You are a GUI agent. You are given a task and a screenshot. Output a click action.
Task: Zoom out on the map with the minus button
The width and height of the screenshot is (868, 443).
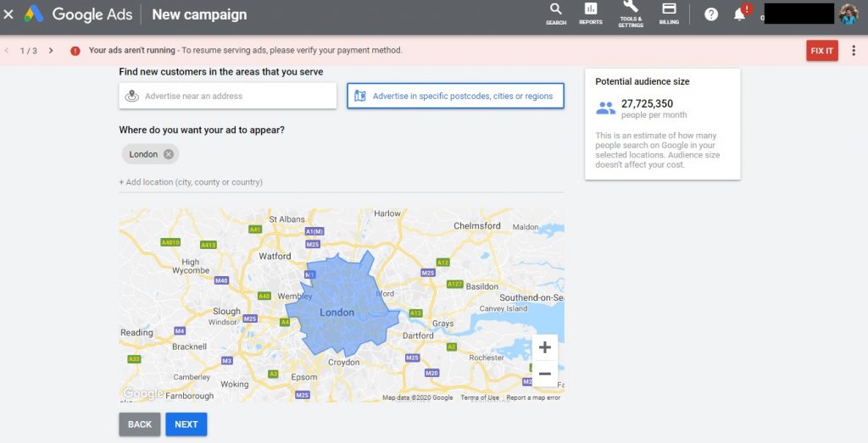pyautogui.click(x=545, y=374)
